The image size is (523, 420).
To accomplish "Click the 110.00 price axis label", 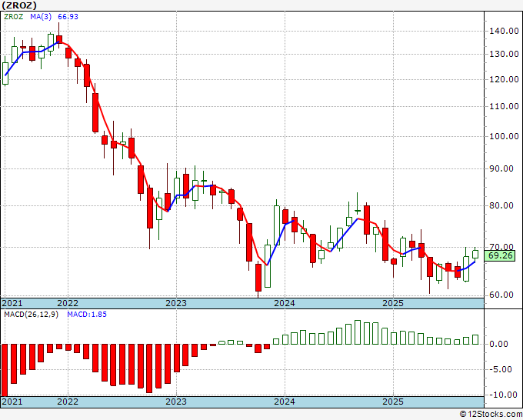I will point(504,106).
